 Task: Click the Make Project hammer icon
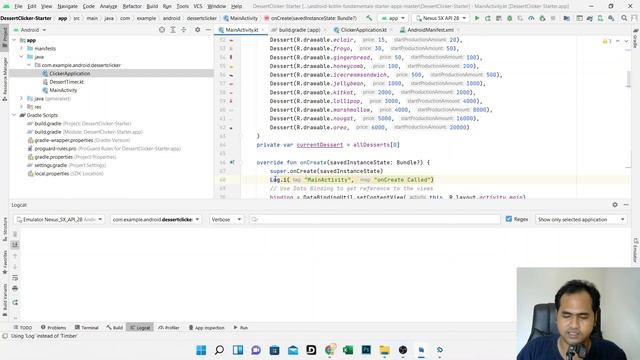tap(369, 18)
